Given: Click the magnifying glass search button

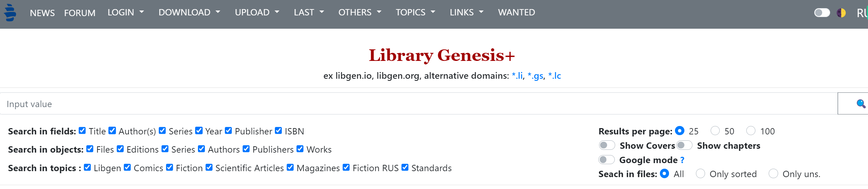Looking at the screenshot, I should (x=860, y=104).
